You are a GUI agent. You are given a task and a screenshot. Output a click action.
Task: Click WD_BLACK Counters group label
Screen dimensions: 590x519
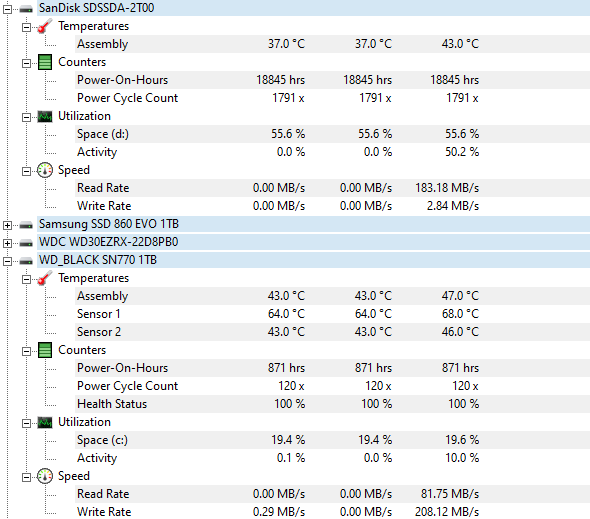tap(82, 350)
